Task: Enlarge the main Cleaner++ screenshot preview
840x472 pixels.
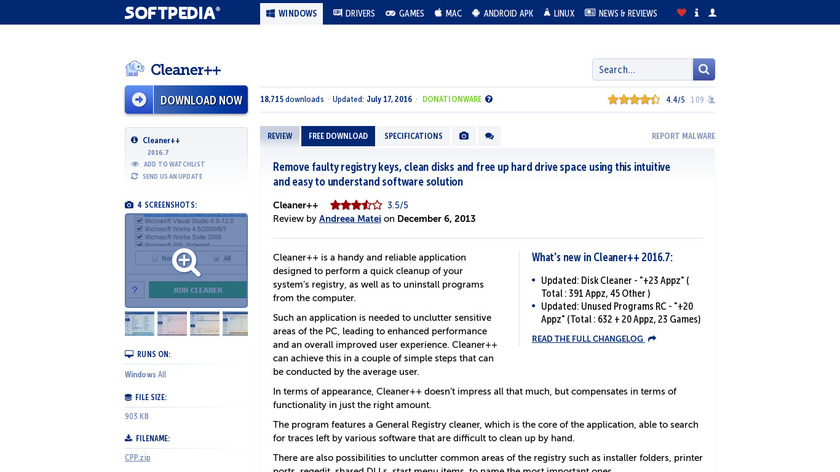Action: (x=186, y=260)
